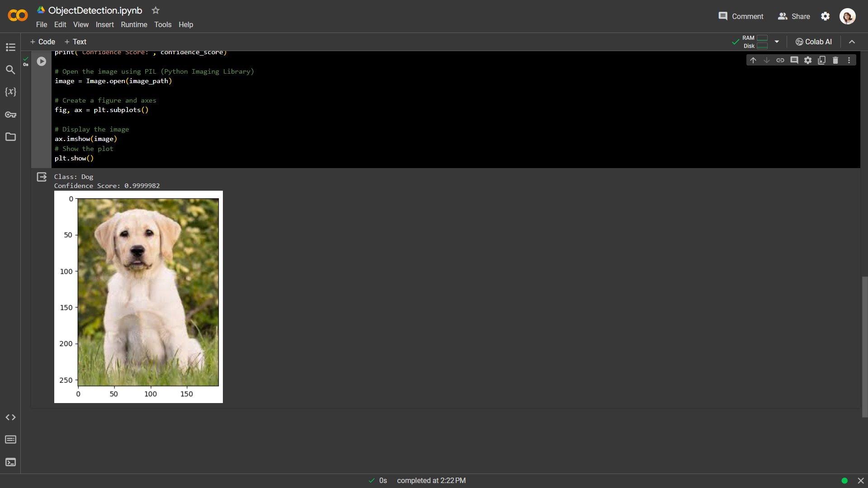Share the notebook
868x488 pixels.
793,16
